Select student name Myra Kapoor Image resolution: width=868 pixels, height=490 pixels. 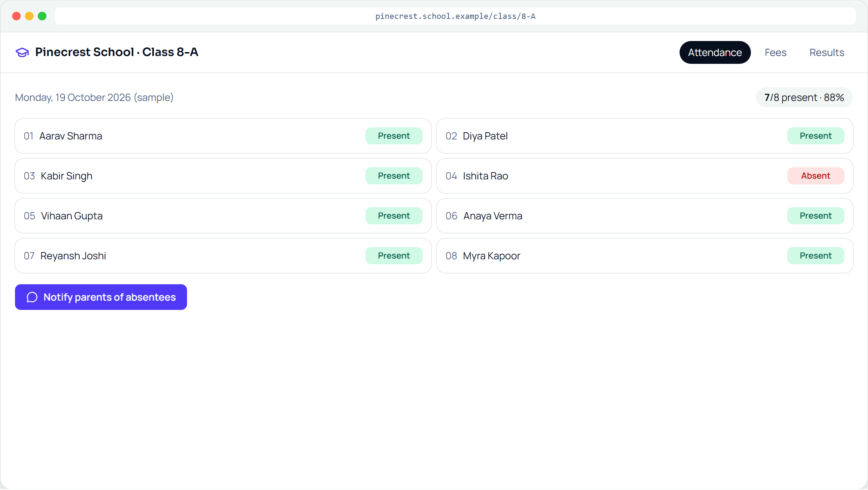[491, 256]
